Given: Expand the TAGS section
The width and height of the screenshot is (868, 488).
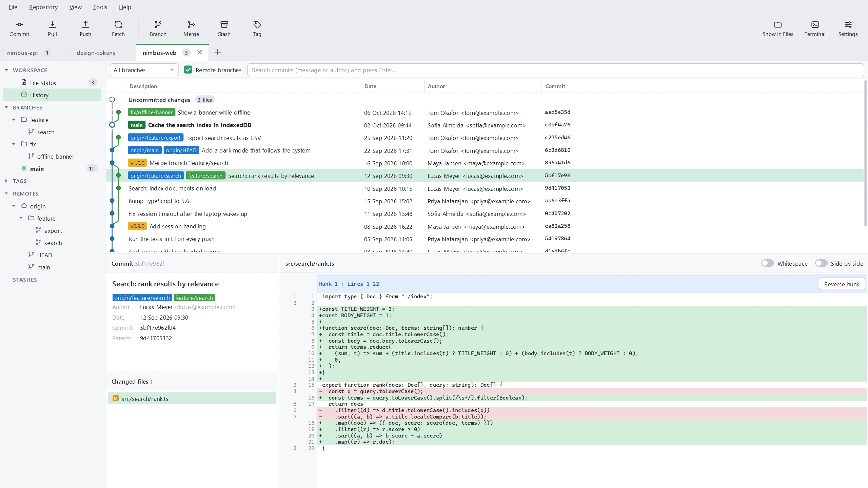Looking at the screenshot, I should click(6, 181).
